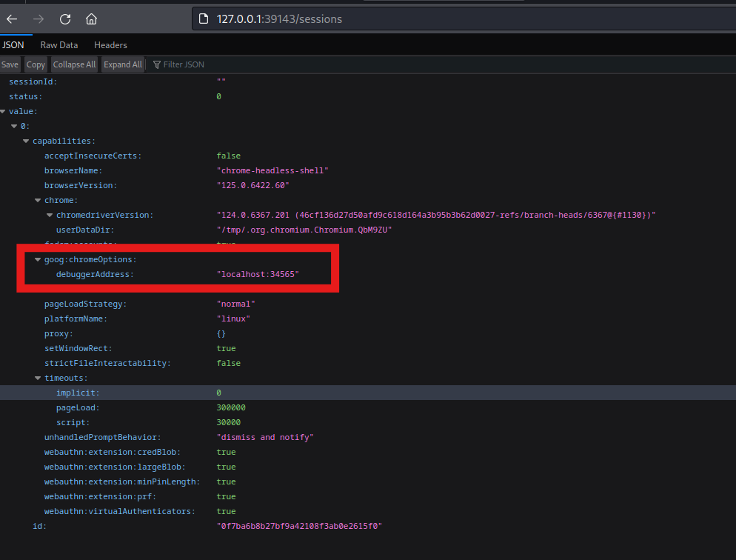Click the browserName key
This screenshot has width=736, height=560.
pyautogui.click(x=73, y=171)
